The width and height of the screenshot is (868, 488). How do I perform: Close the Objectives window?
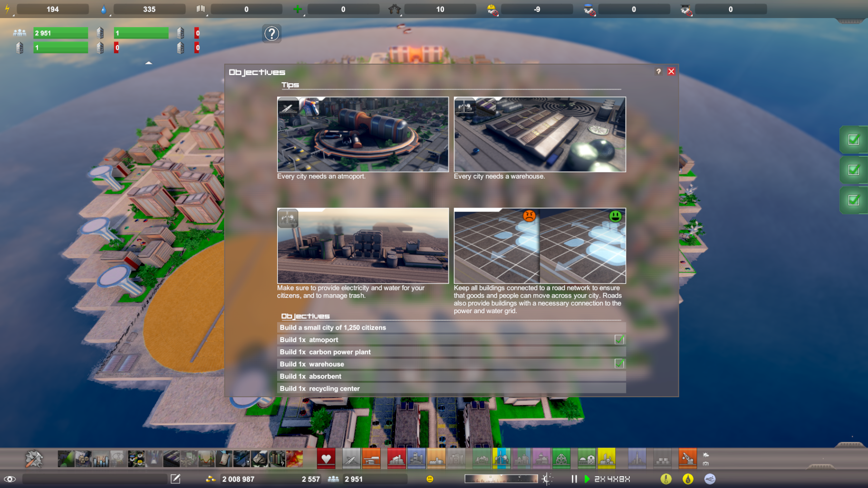(671, 71)
